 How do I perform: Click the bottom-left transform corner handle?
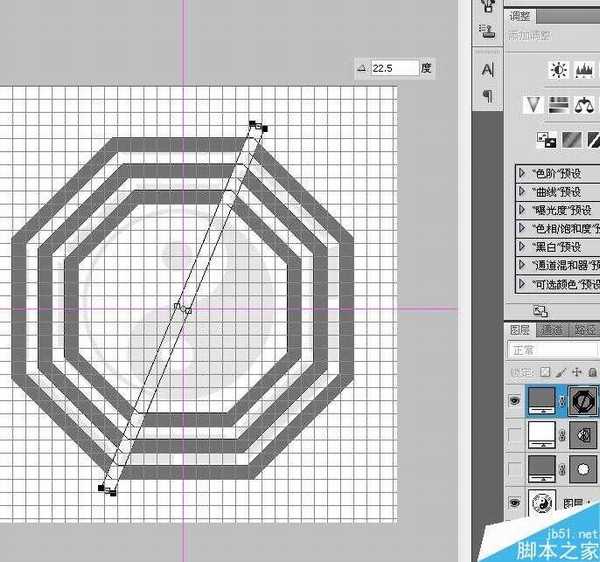click(x=101, y=488)
